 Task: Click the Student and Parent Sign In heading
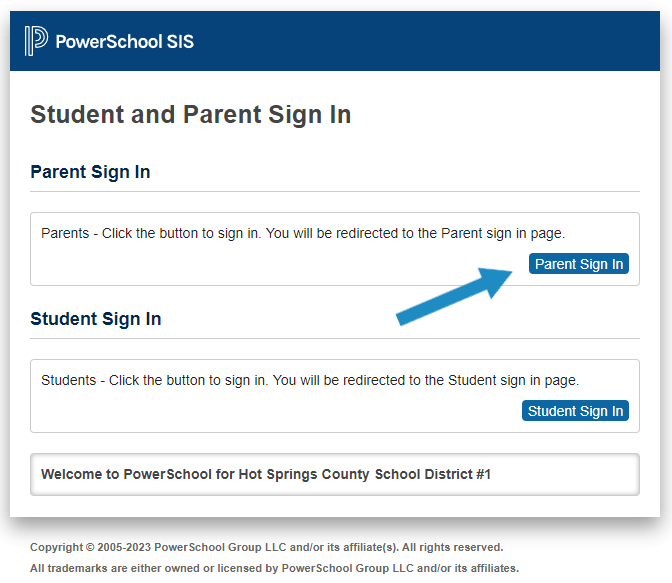click(x=190, y=114)
